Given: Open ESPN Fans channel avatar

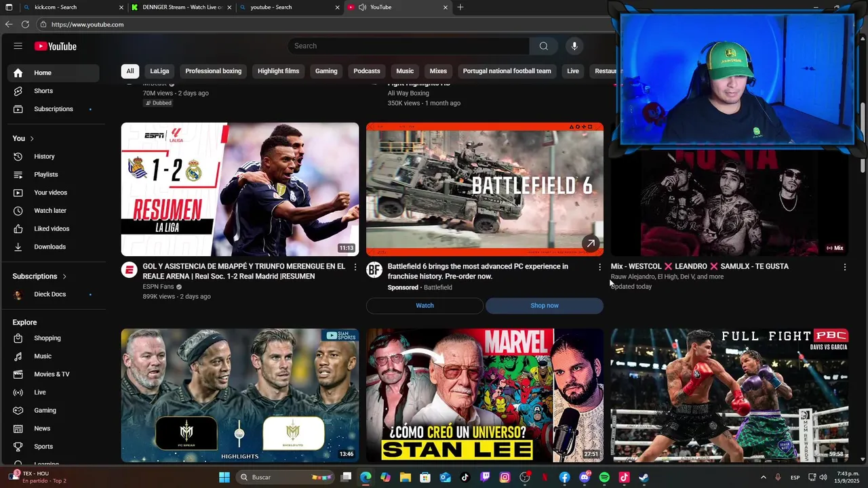Looking at the screenshot, I should click(129, 270).
